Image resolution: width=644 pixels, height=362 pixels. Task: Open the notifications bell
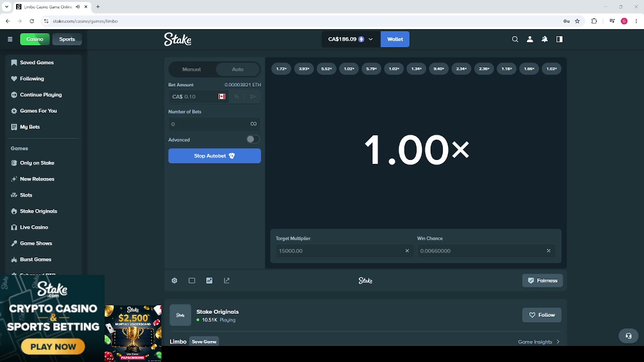pyautogui.click(x=544, y=39)
